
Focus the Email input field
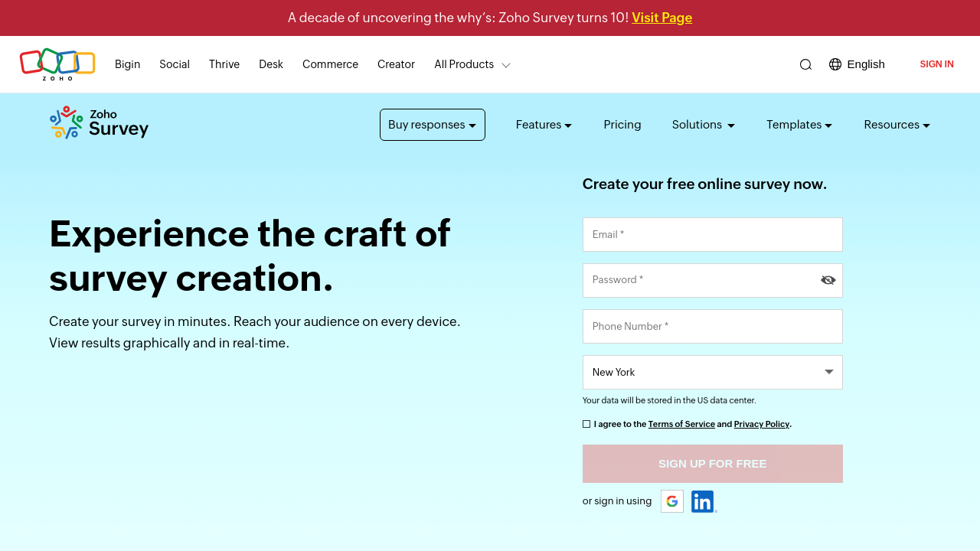coord(712,235)
